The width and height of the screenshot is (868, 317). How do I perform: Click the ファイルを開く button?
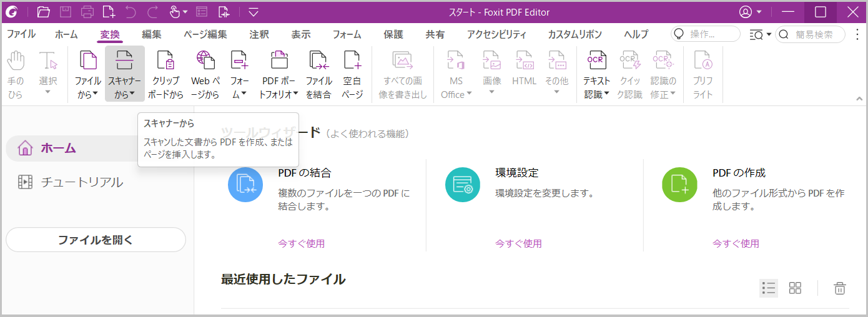click(x=96, y=240)
